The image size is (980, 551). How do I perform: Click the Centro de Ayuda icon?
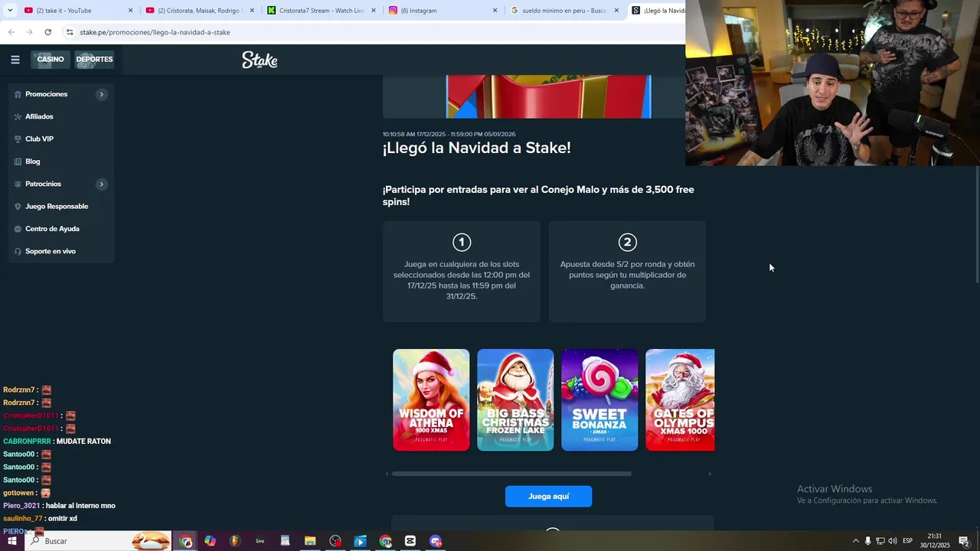coord(18,229)
